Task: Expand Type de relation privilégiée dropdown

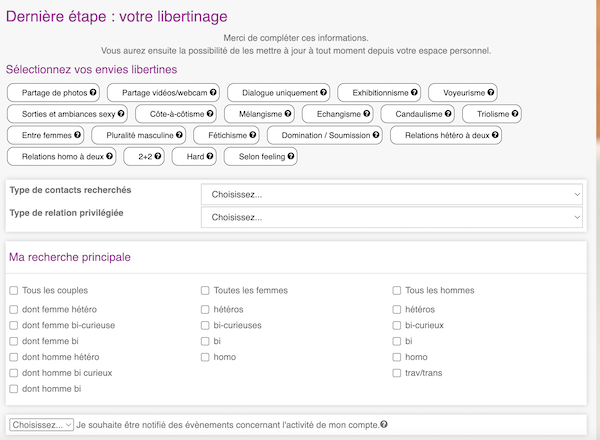Action: click(392, 217)
